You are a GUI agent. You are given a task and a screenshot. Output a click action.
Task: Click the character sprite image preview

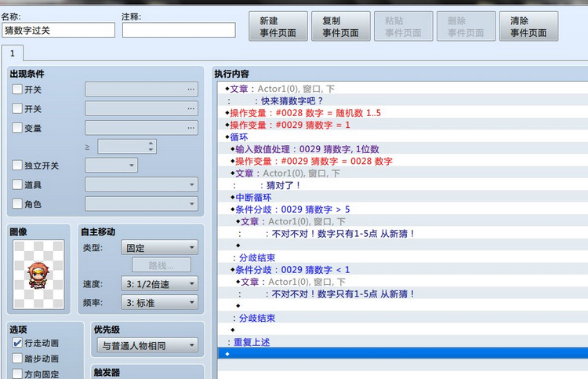point(38,275)
